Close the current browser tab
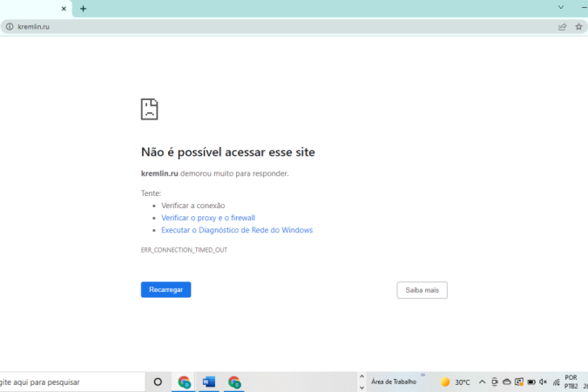The height and width of the screenshot is (392, 588). [x=64, y=9]
